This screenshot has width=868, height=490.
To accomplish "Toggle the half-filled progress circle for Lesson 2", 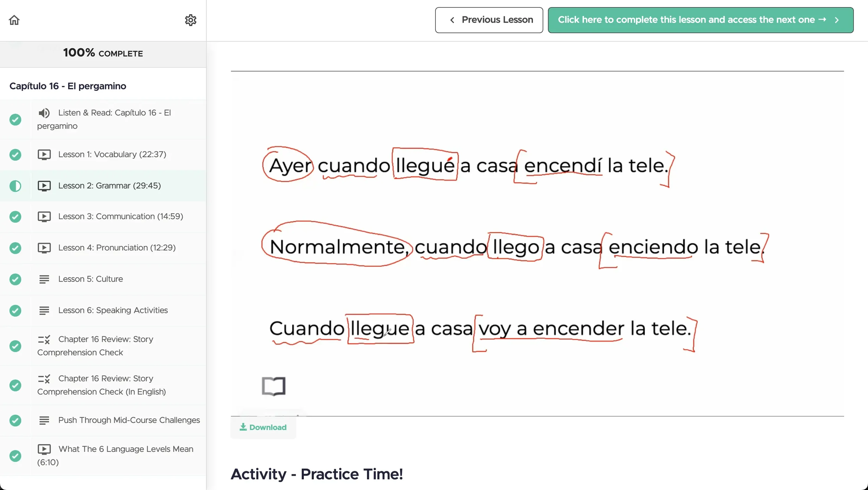I will tap(15, 186).
